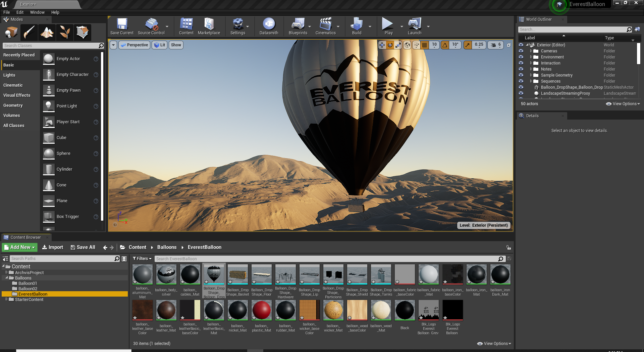Open the Marketplace toolbar icon
Screen dimensions: 644x352
click(209, 26)
